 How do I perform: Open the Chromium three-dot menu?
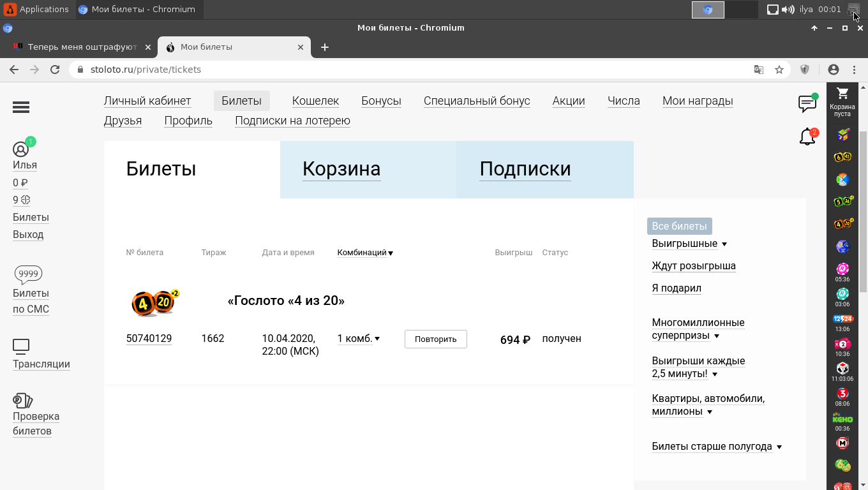tap(853, 70)
